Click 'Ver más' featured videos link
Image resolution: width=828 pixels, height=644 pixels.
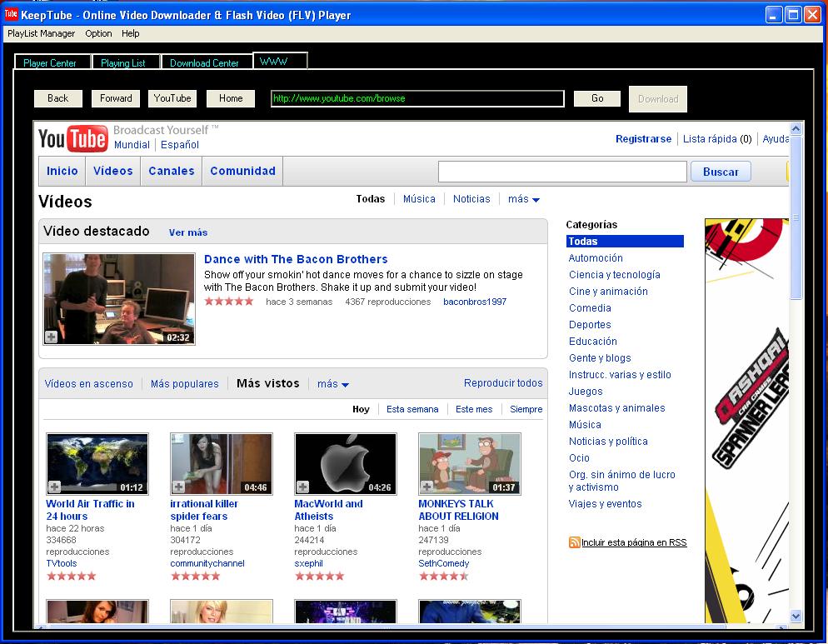pos(188,232)
